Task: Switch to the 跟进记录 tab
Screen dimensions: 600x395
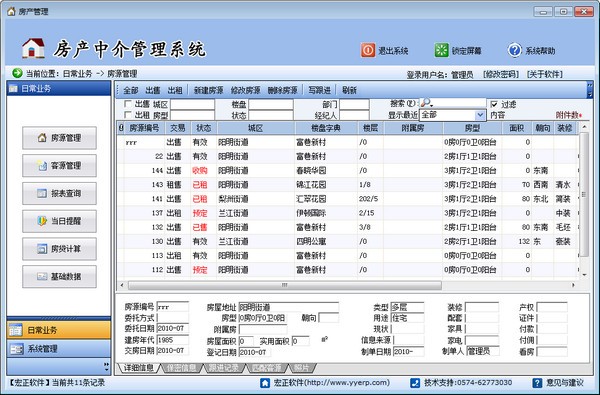Action: click(224, 368)
